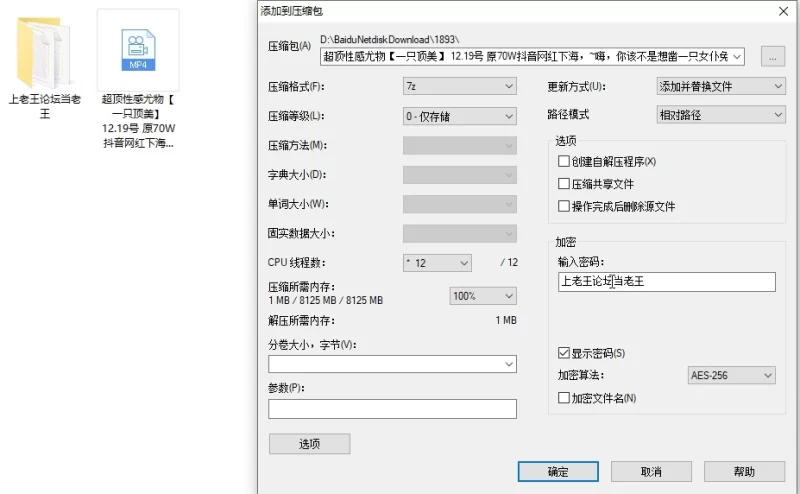This screenshot has width=800, height=494.
Task: Select the MP4 video file icon
Action: coord(138,50)
